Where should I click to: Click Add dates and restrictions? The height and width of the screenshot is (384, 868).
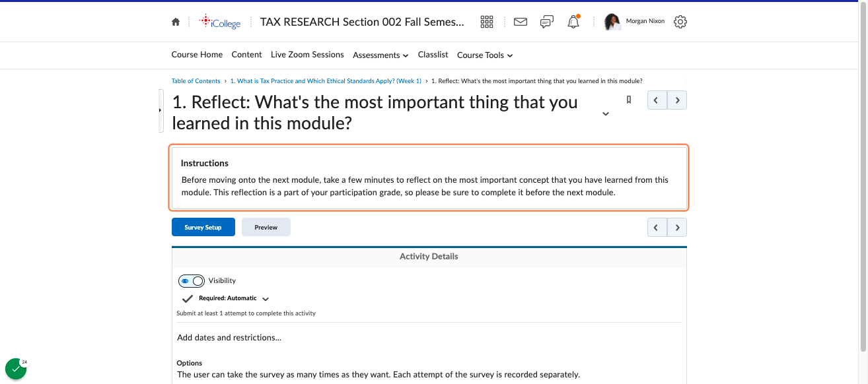[229, 338]
